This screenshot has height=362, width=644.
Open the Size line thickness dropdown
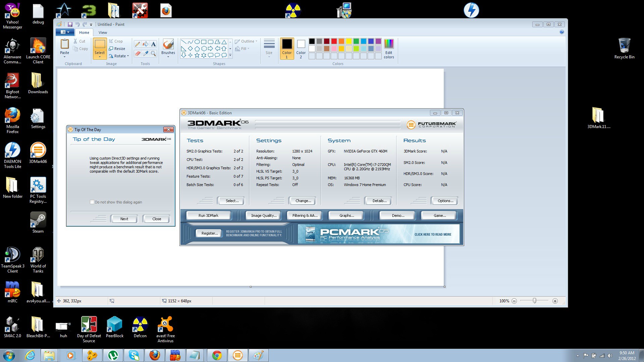click(x=269, y=49)
